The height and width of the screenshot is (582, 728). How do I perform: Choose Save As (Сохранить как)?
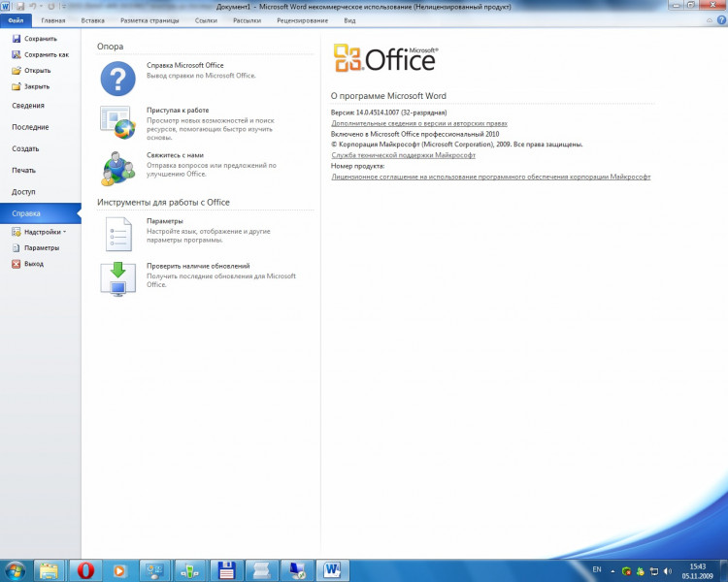[41, 54]
